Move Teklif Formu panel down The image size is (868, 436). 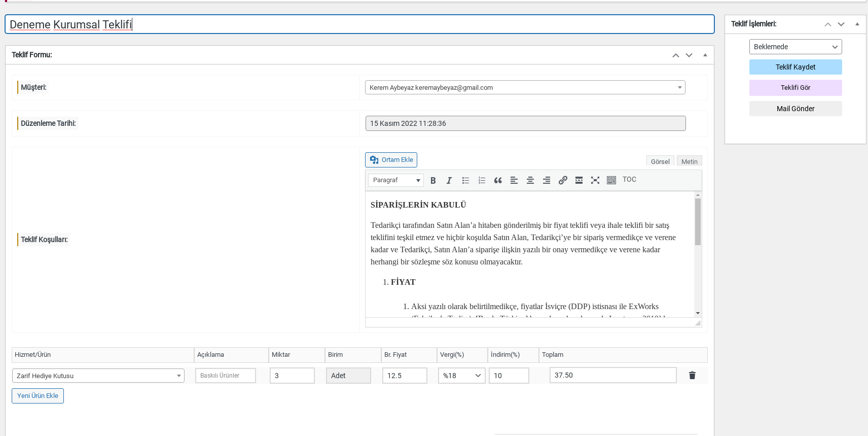(689, 55)
